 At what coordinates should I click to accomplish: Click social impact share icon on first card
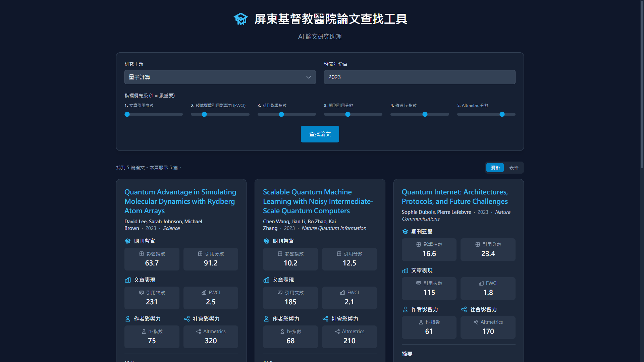click(x=187, y=319)
